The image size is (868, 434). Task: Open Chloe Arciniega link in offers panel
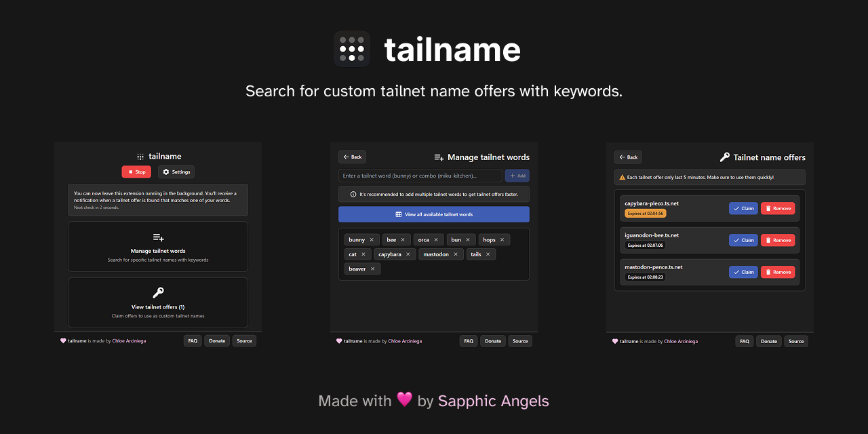[681, 341]
